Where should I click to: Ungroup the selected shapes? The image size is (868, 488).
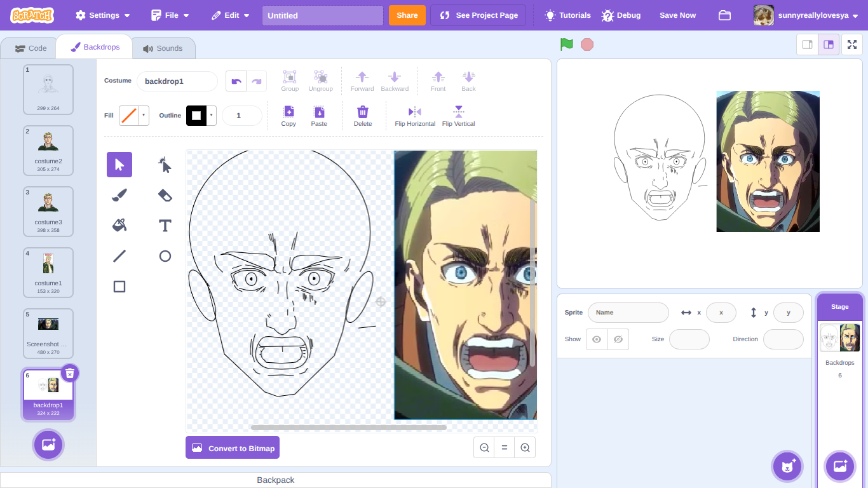[x=320, y=81]
